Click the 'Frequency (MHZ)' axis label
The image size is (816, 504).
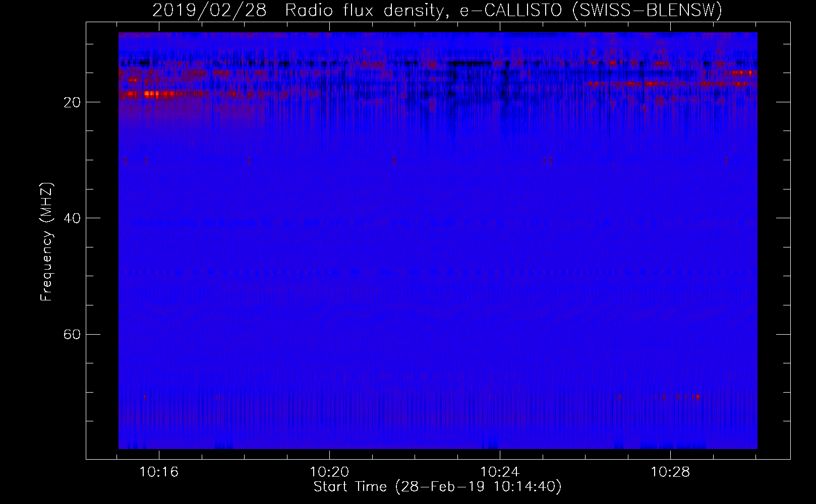[46, 242]
